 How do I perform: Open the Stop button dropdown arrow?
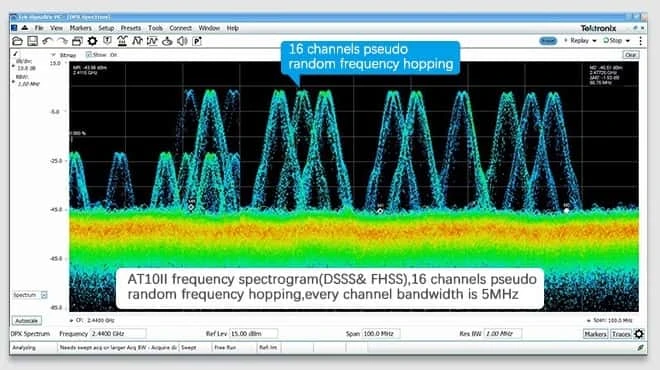[628, 41]
